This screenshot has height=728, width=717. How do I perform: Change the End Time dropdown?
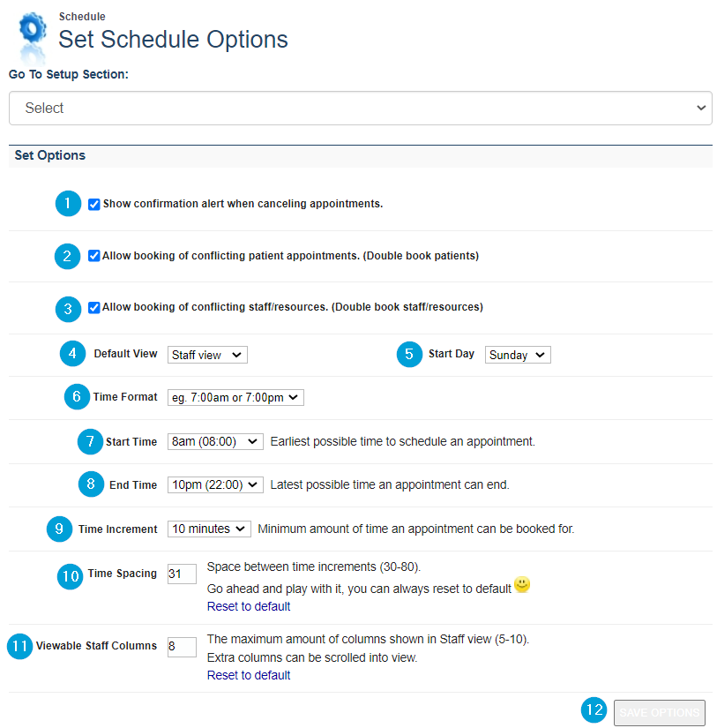[215, 484]
